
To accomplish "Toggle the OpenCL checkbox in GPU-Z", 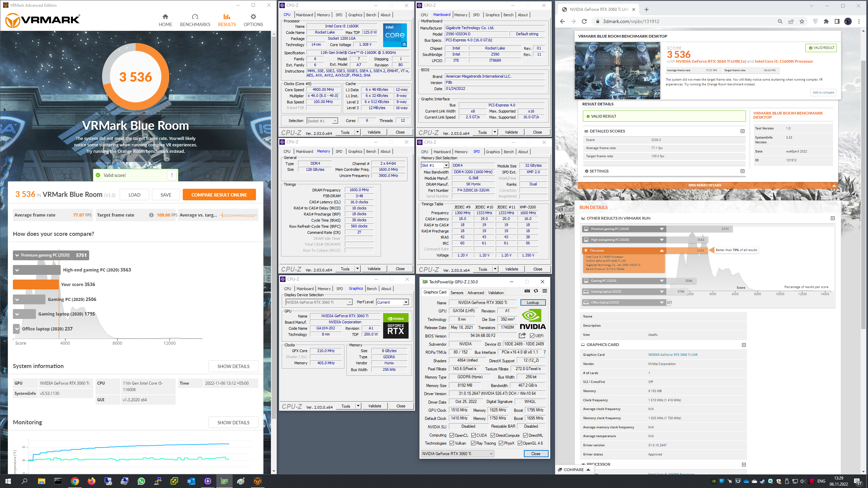I will pyautogui.click(x=452, y=435).
